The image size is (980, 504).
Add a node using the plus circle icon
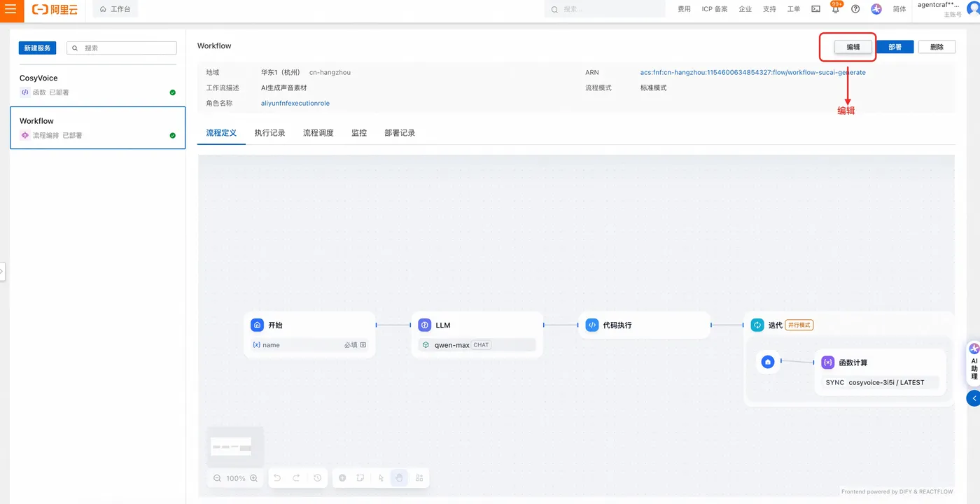point(342,478)
